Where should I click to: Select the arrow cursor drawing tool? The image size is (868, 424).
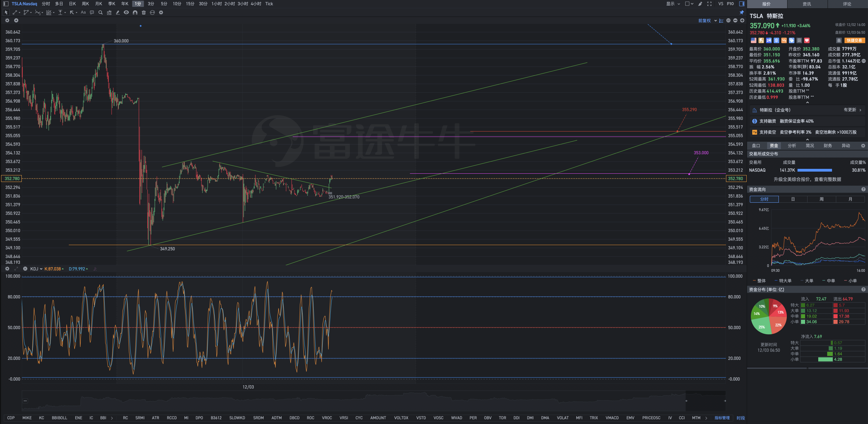tap(6, 12)
